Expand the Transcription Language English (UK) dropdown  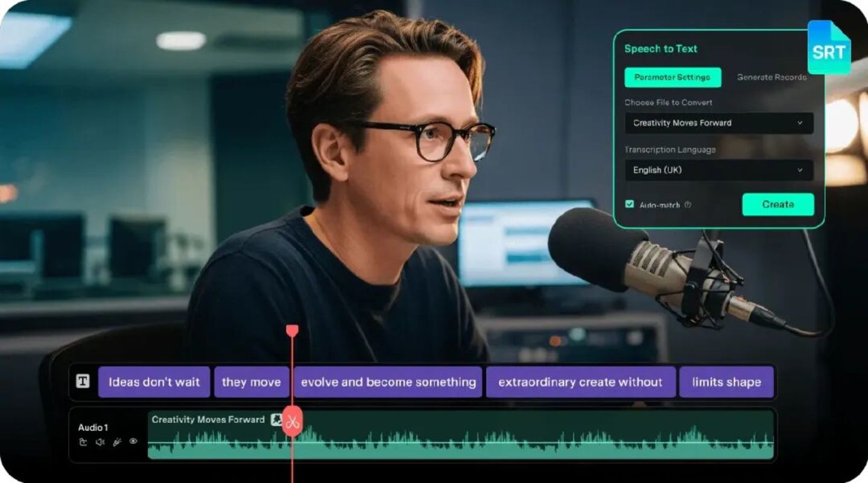coord(719,170)
